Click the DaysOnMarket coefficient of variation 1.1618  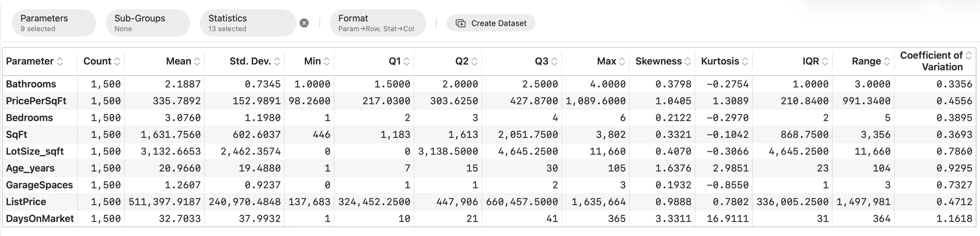coord(954,219)
